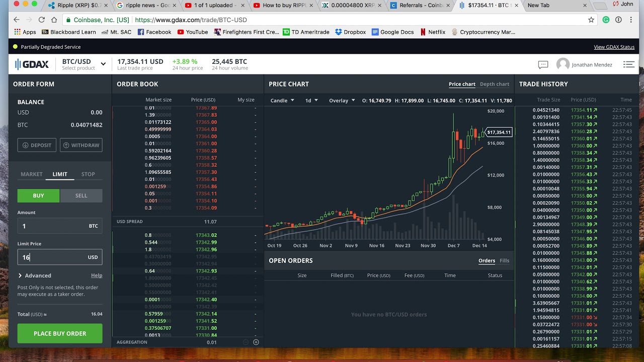Close the $17354.11 BTC tab

coord(516,5)
